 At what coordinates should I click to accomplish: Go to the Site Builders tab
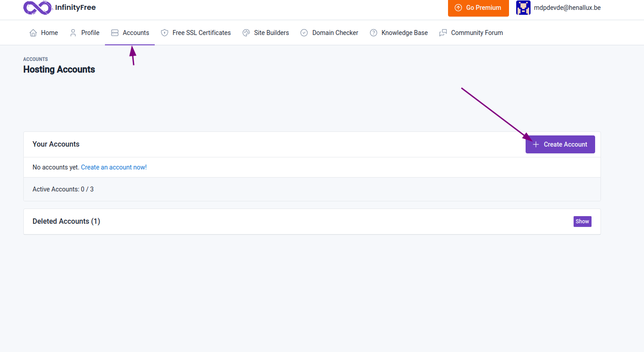pyautogui.click(x=271, y=33)
